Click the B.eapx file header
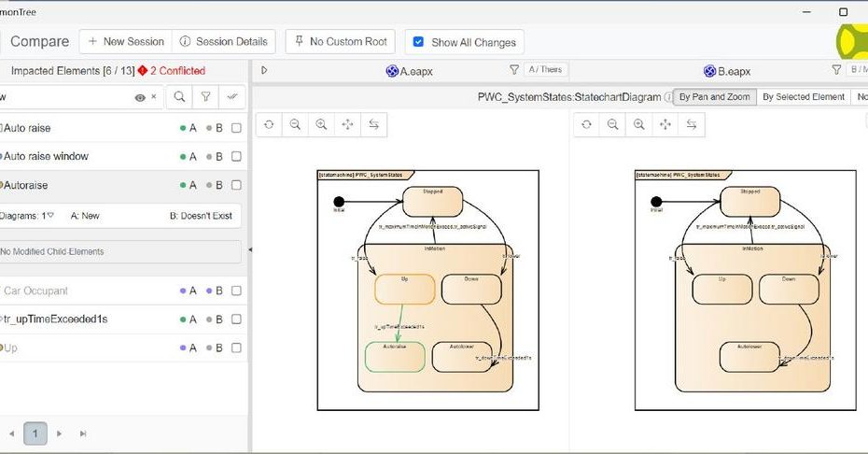 727,71
